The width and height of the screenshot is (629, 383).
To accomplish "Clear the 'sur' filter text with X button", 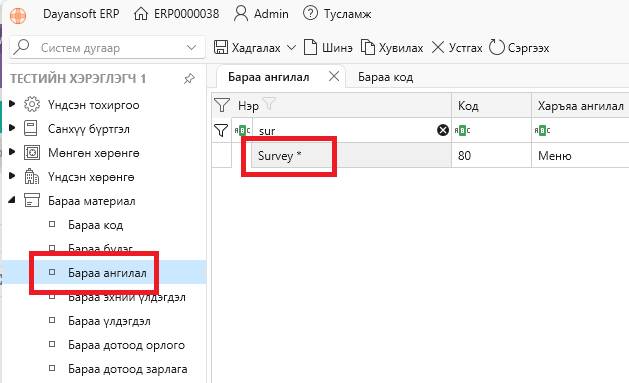I will 443,130.
